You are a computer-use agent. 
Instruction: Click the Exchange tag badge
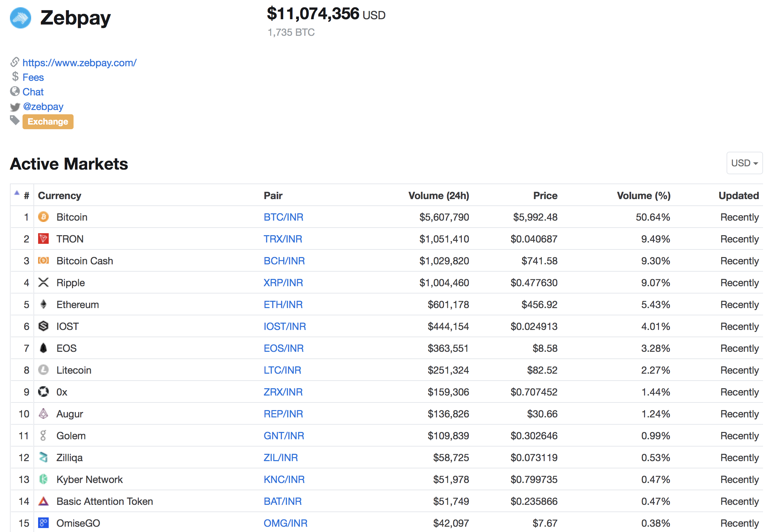pyautogui.click(x=48, y=122)
